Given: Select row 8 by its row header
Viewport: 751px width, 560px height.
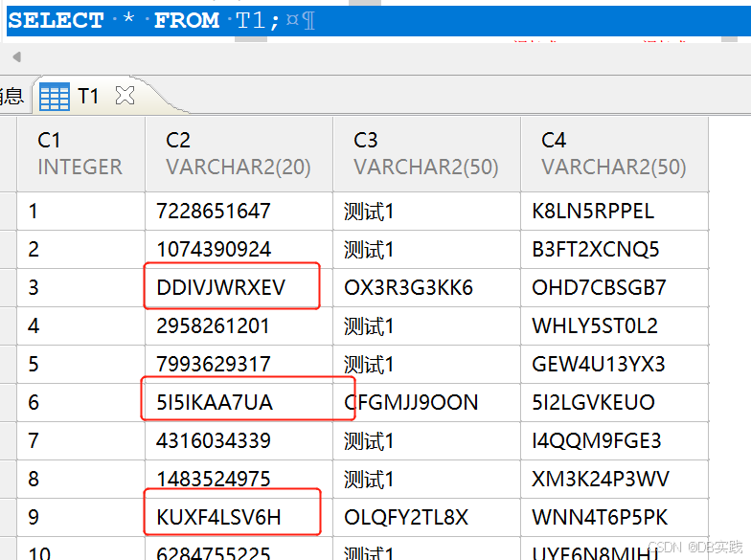Looking at the screenshot, I should tap(8, 479).
